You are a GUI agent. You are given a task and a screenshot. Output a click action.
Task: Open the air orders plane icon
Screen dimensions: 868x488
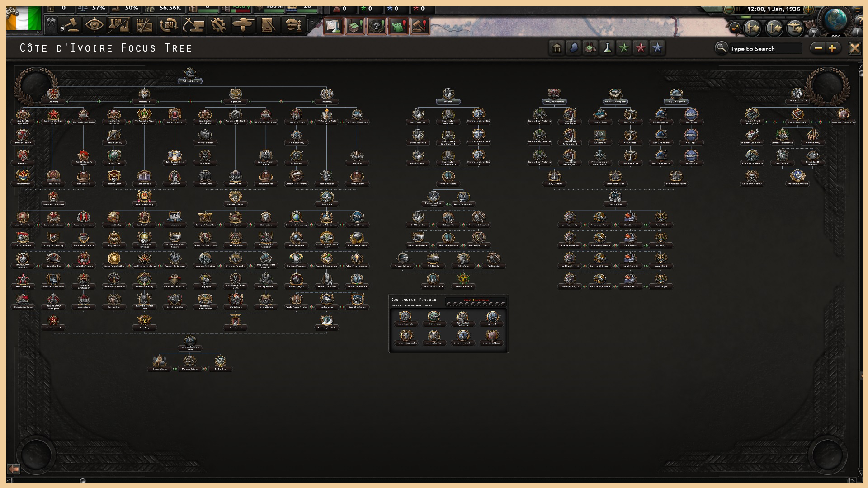[795, 28]
